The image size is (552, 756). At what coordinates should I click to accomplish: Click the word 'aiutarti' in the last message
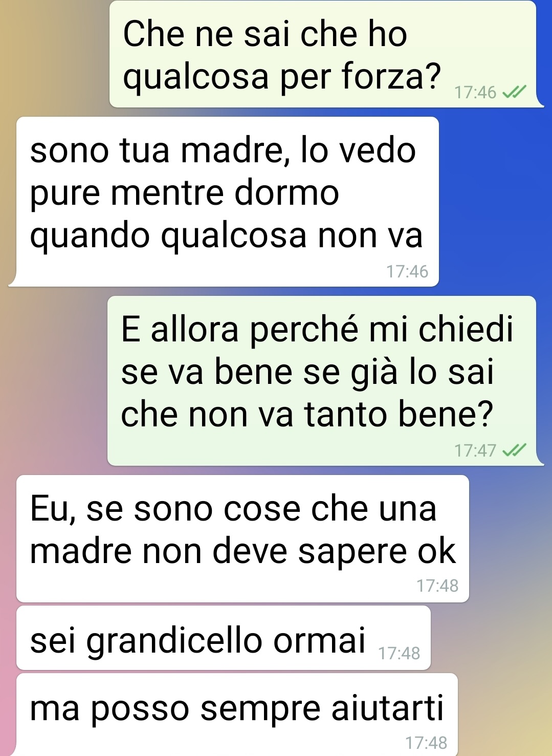click(x=387, y=708)
